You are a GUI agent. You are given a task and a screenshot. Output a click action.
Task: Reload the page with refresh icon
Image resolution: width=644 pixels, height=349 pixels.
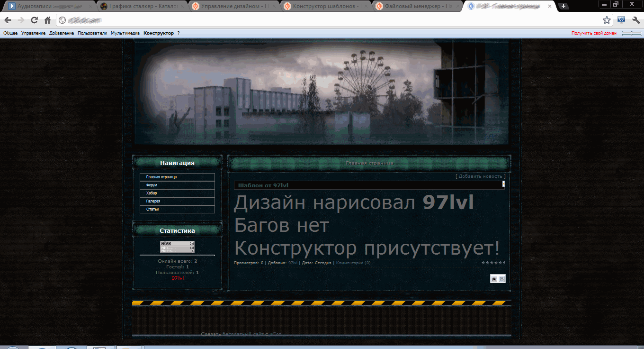tap(34, 20)
